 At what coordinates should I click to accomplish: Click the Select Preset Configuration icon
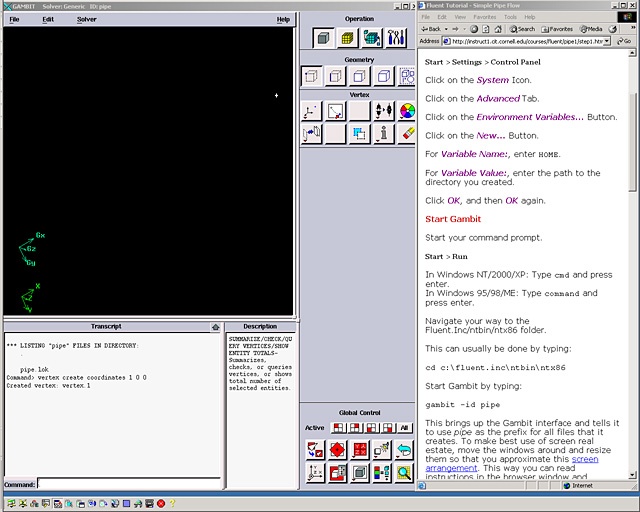pos(360,450)
